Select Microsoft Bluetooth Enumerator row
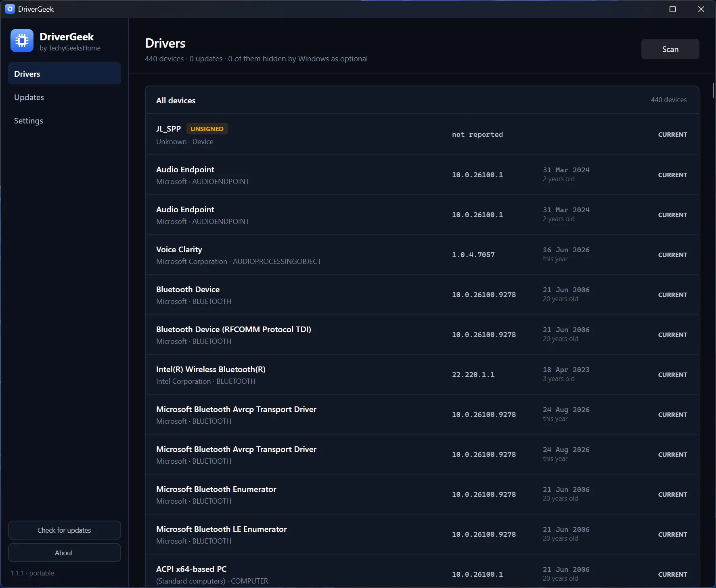Image resolution: width=716 pixels, height=588 pixels. coord(422,495)
